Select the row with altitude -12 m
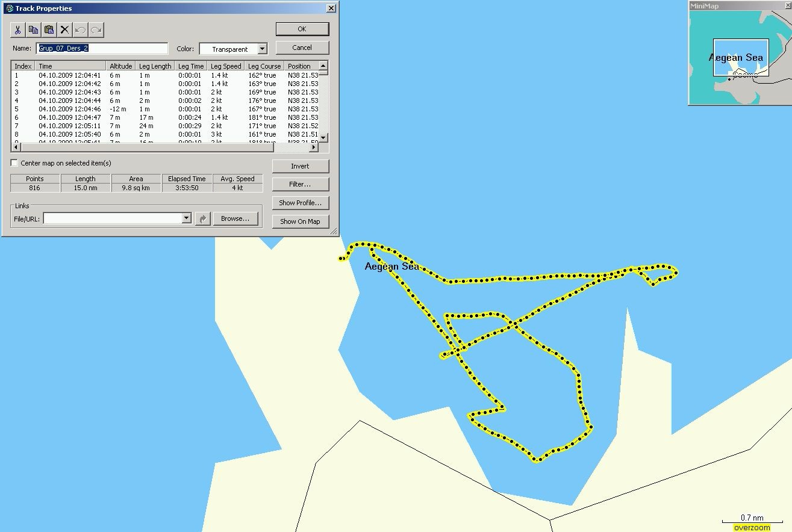The image size is (792, 532). [165, 109]
